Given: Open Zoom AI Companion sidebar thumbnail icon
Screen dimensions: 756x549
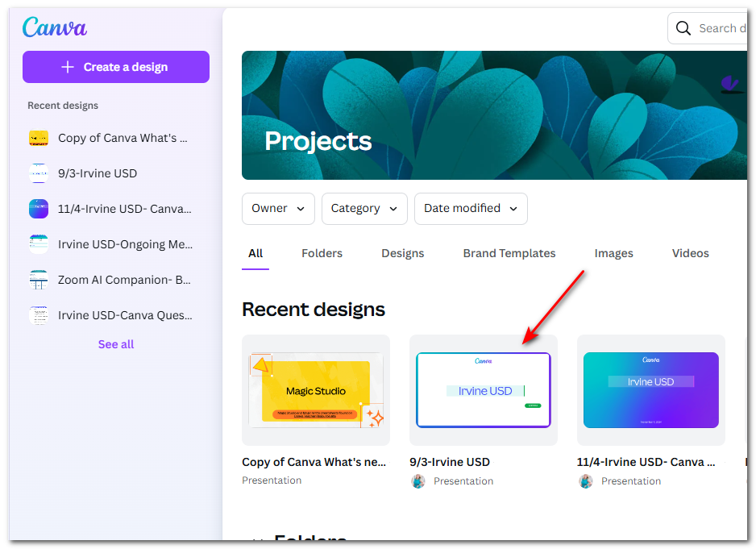Looking at the screenshot, I should pos(39,280).
